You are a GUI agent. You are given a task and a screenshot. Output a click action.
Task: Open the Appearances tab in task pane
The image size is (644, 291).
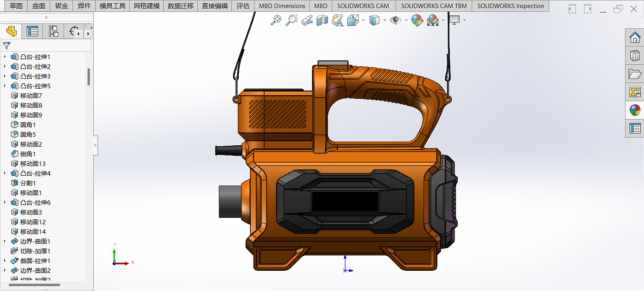point(635,110)
